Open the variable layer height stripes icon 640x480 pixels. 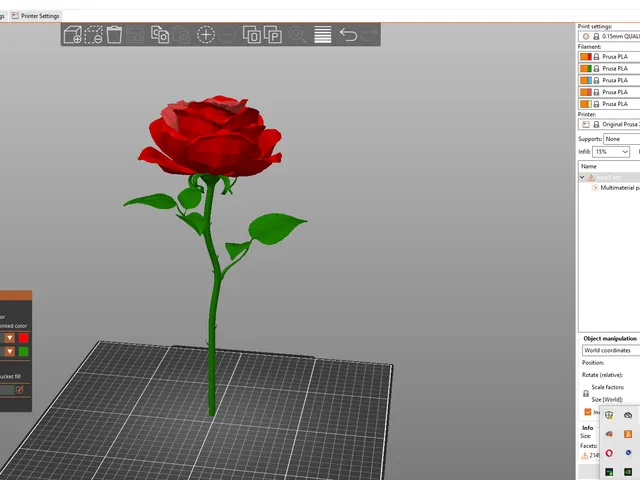(x=322, y=35)
